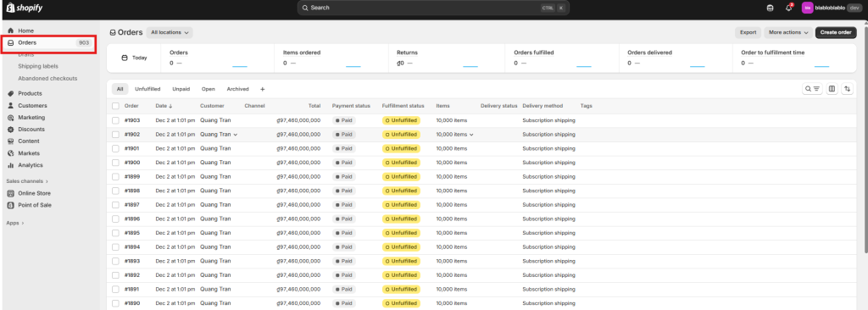Check the box for order #1902
868x310 pixels.
pos(115,135)
